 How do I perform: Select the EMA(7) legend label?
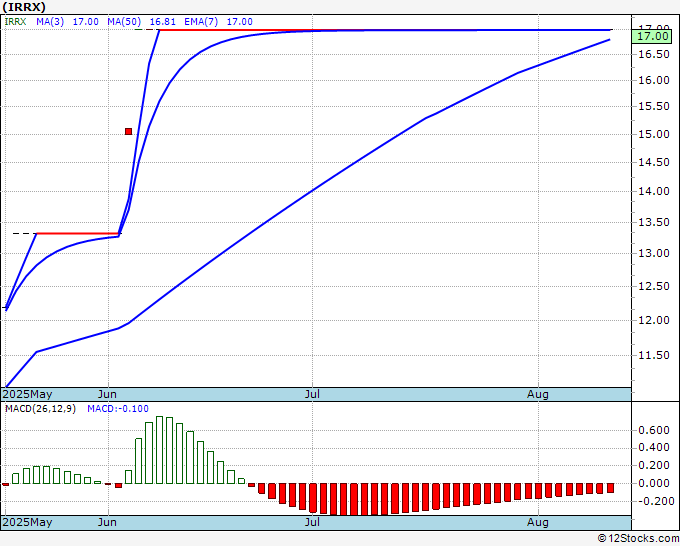(201, 22)
